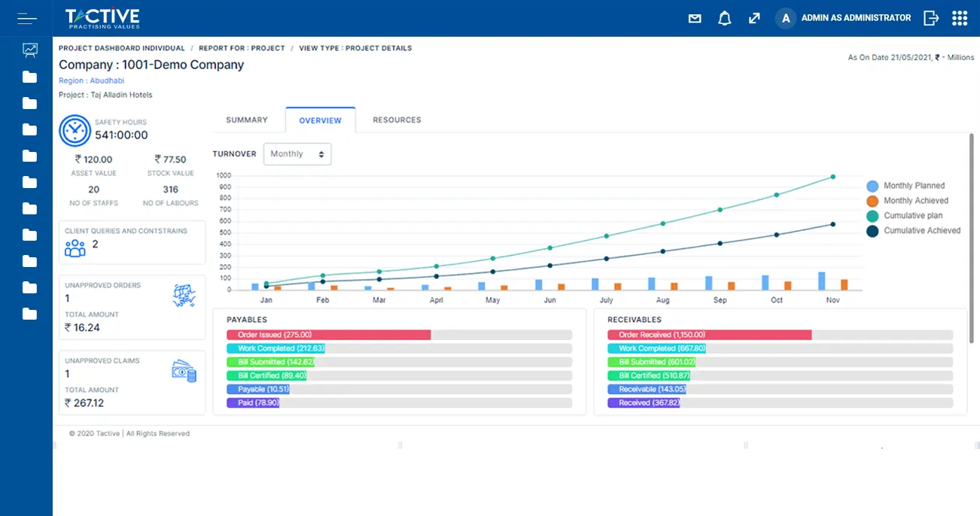Open the Turnover Monthly dropdown

[297, 154]
